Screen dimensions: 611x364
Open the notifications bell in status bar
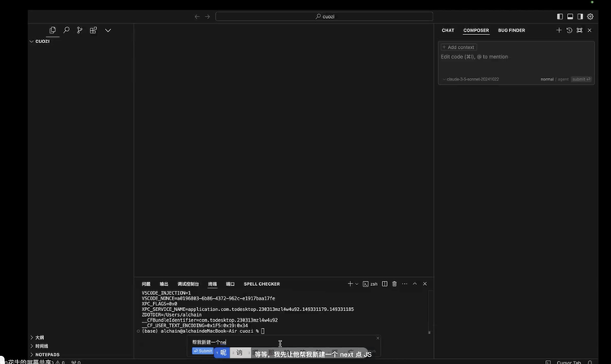click(x=590, y=362)
